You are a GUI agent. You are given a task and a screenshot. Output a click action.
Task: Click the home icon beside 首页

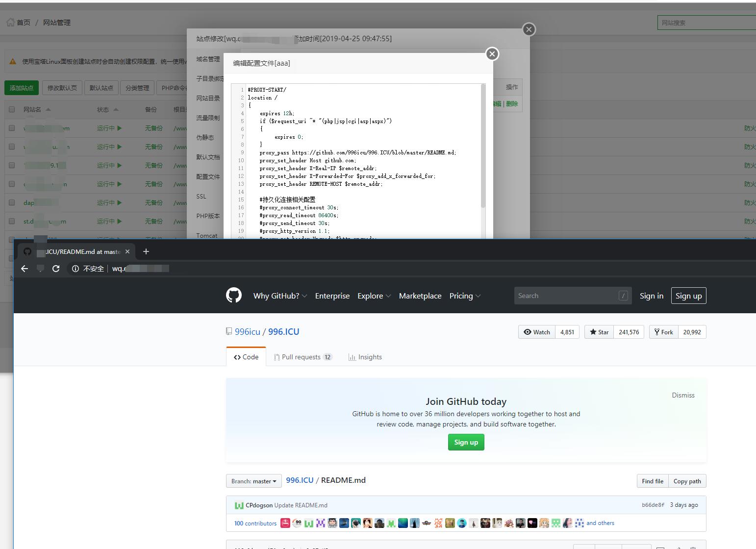[10, 23]
